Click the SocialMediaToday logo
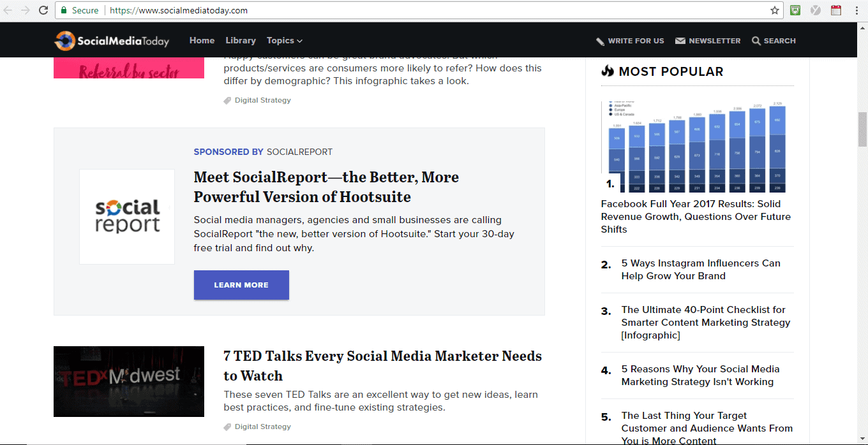Viewport: 868px width, 445px height. click(x=112, y=41)
